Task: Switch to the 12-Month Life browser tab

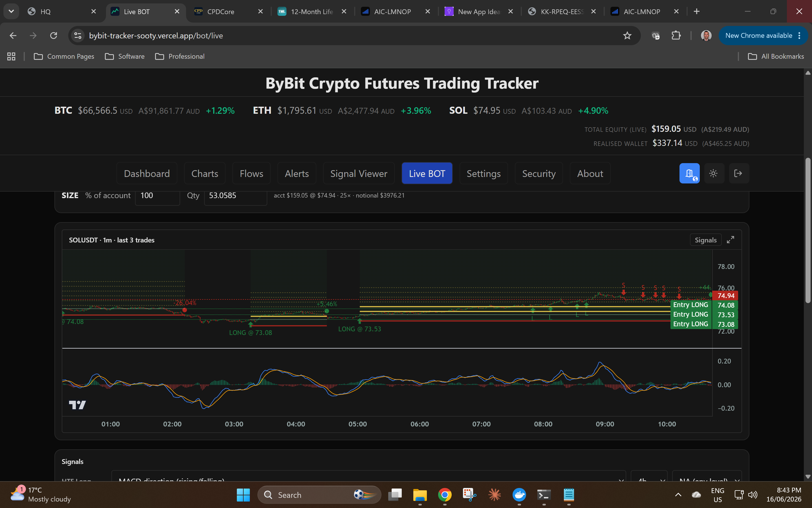Action: [x=312, y=11]
